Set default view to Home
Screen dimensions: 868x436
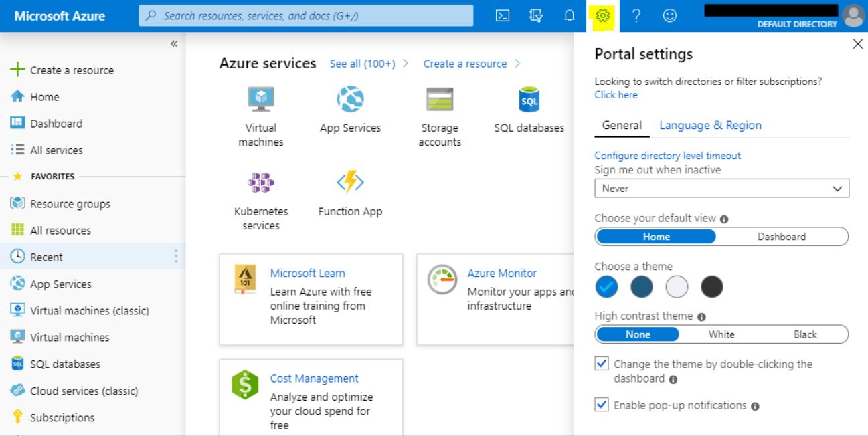[x=656, y=237]
